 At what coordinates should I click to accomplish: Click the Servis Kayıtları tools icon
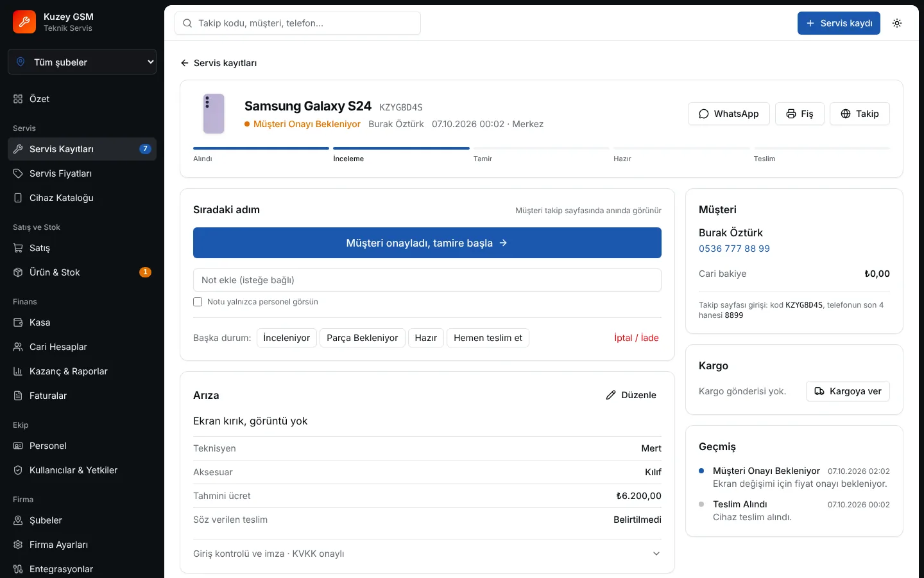18,149
